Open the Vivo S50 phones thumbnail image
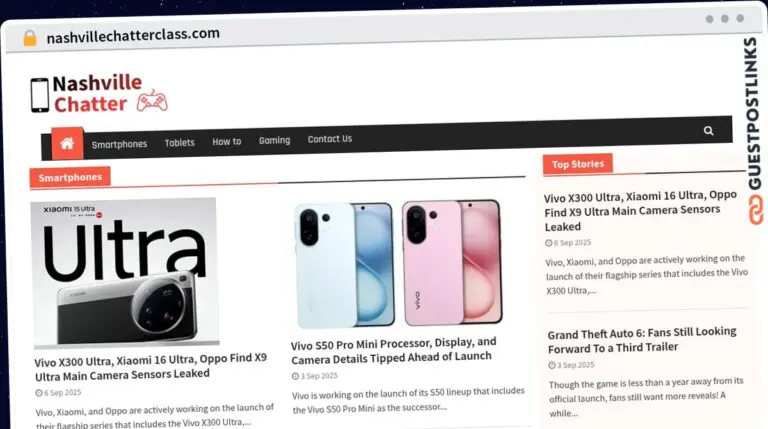 coord(398,263)
